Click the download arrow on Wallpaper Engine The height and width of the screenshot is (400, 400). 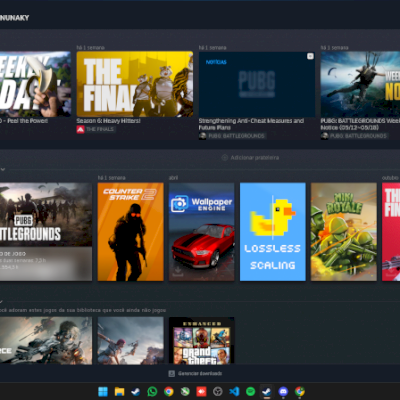point(178,271)
